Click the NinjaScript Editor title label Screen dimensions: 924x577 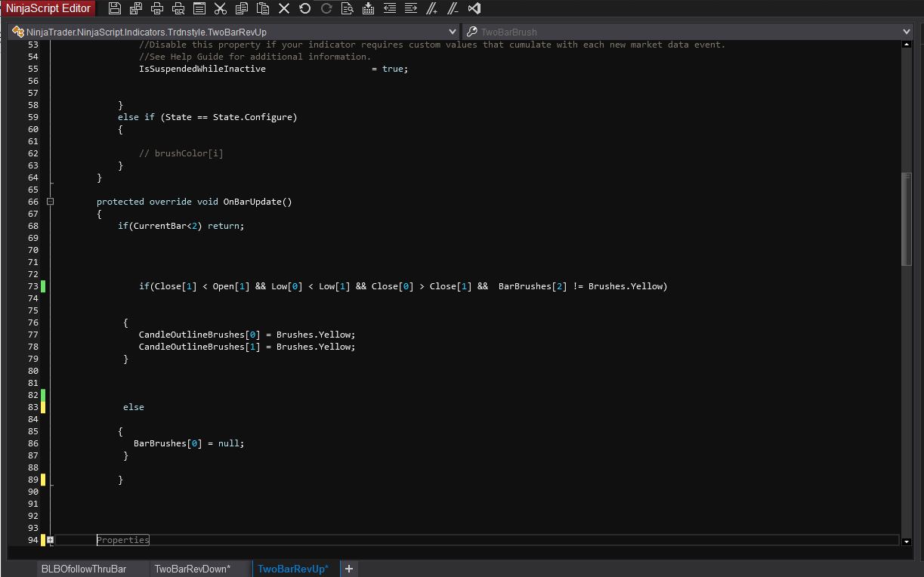pyautogui.click(x=48, y=8)
